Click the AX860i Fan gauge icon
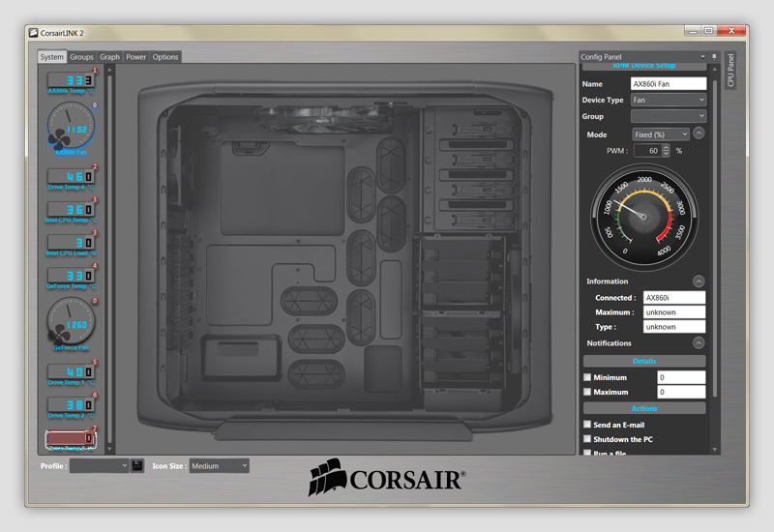 [71, 126]
